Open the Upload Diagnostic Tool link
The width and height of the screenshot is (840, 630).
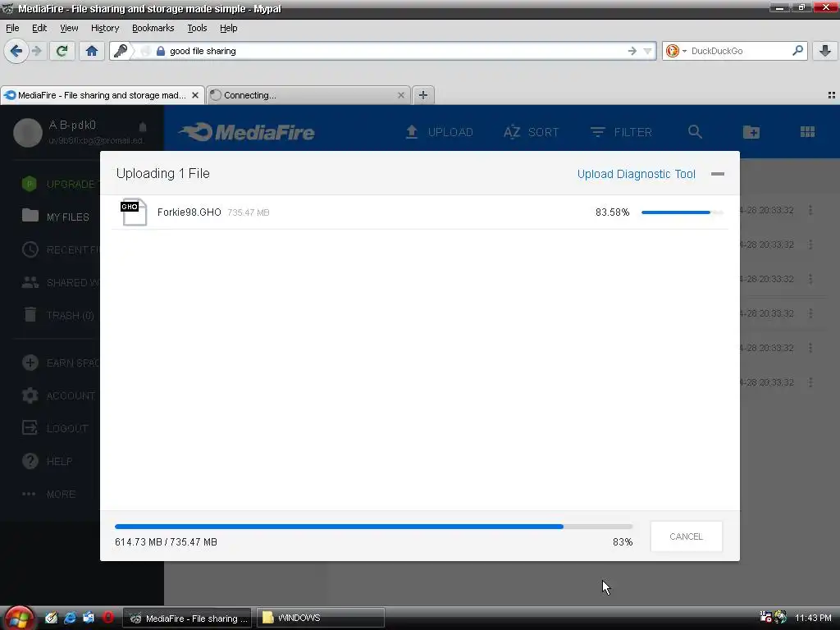pyautogui.click(x=636, y=174)
